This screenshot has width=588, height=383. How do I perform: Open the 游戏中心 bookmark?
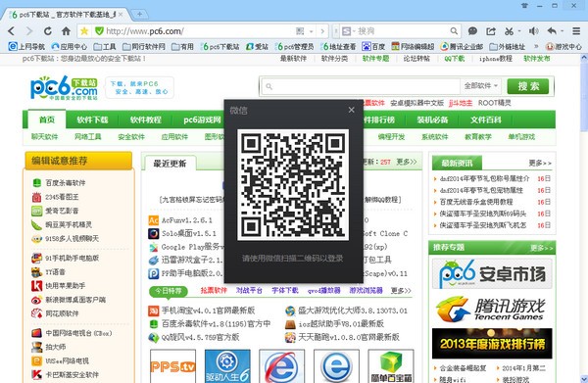click(563, 46)
